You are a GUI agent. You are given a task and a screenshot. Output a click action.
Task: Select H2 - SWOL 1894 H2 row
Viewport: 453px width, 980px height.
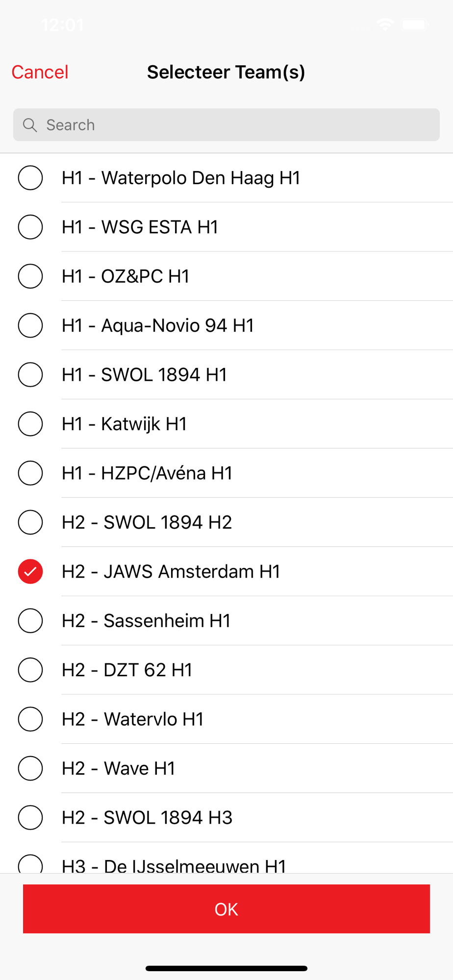(226, 522)
